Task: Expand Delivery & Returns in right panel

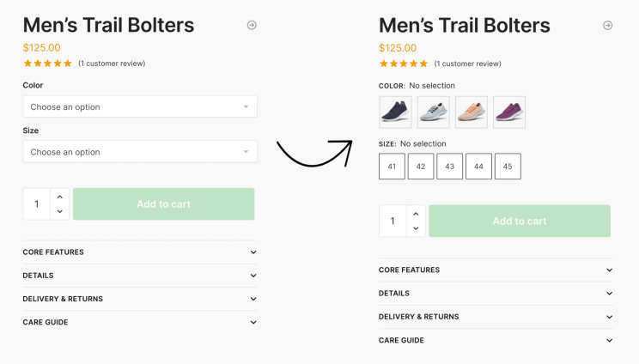Action: tap(496, 317)
